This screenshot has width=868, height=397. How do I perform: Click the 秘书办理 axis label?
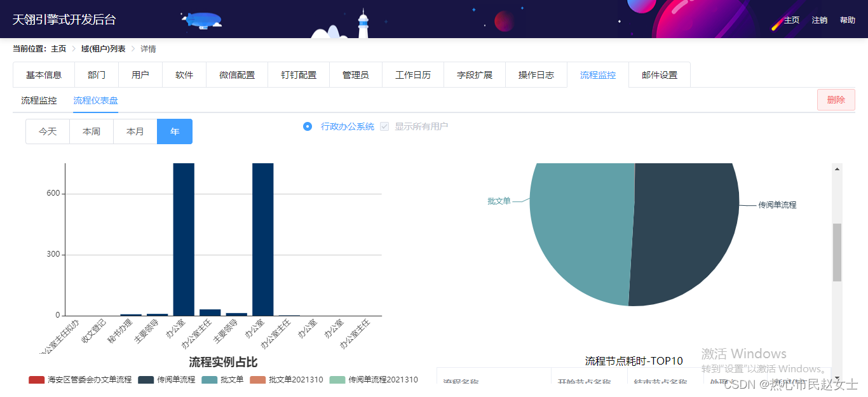[119, 332]
